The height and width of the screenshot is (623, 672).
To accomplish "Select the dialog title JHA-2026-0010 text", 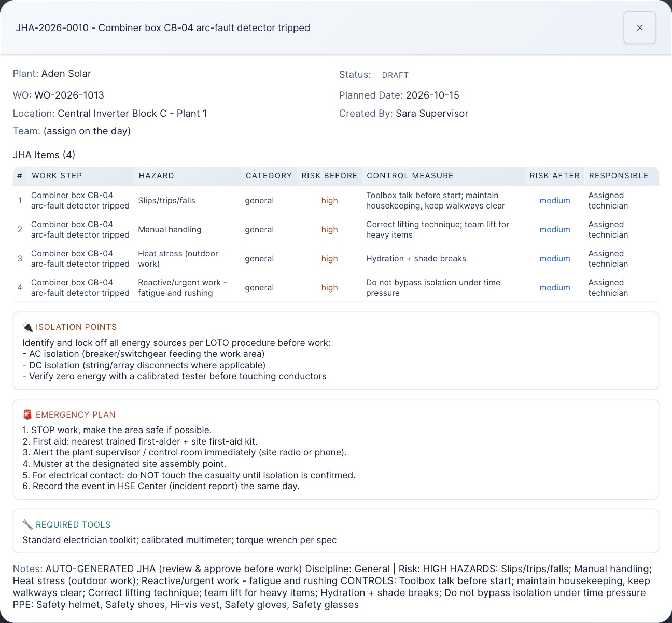I will click(x=163, y=28).
